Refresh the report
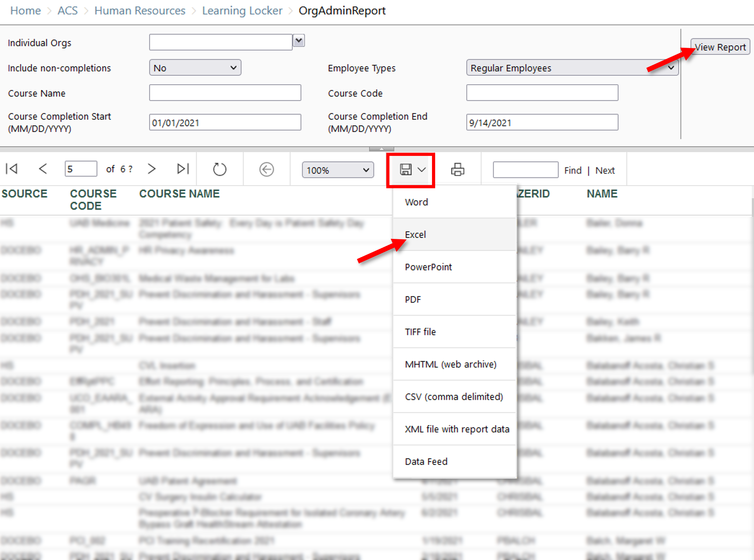This screenshot has height=560, width=754. click(219, 169)
